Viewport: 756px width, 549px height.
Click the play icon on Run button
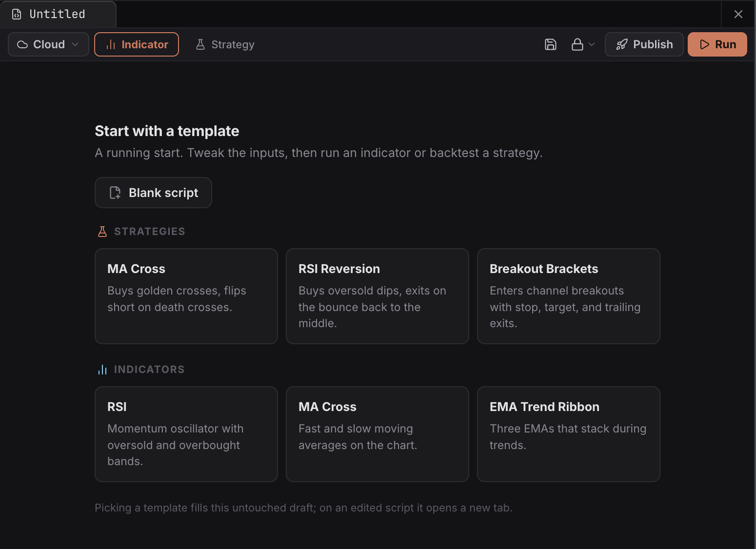(x=704, y=44)
